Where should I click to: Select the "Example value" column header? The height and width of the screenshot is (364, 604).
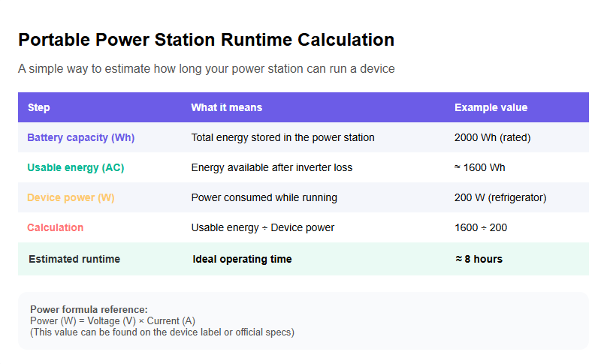click(491, 107)
